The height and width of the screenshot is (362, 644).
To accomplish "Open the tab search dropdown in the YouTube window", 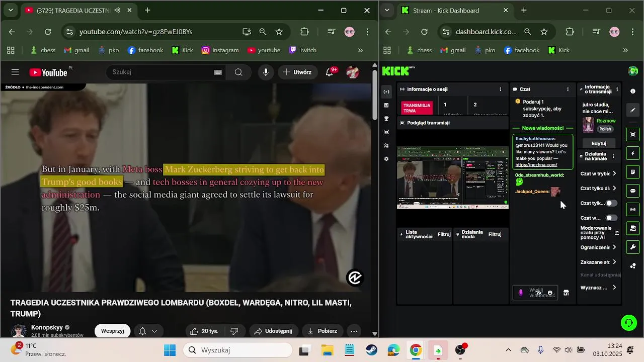I will click(11, 10).
